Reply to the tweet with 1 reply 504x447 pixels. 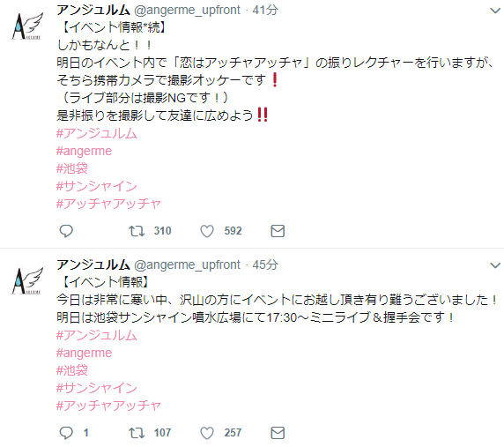66,433
